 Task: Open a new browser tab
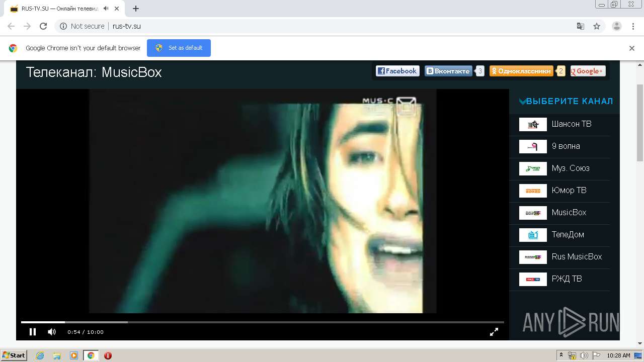click(x=135, y=9)
